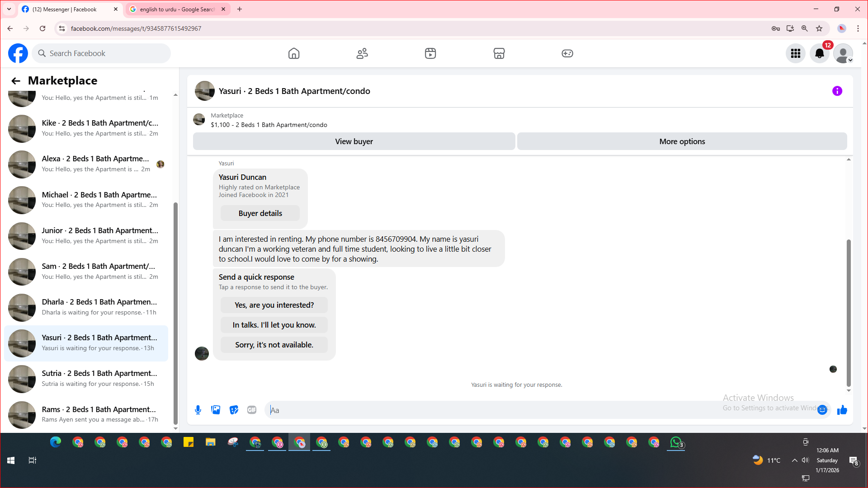Viewport: 868px width, 488px height.
Task: Attach a photo with image icon
Action: [216, 410]
